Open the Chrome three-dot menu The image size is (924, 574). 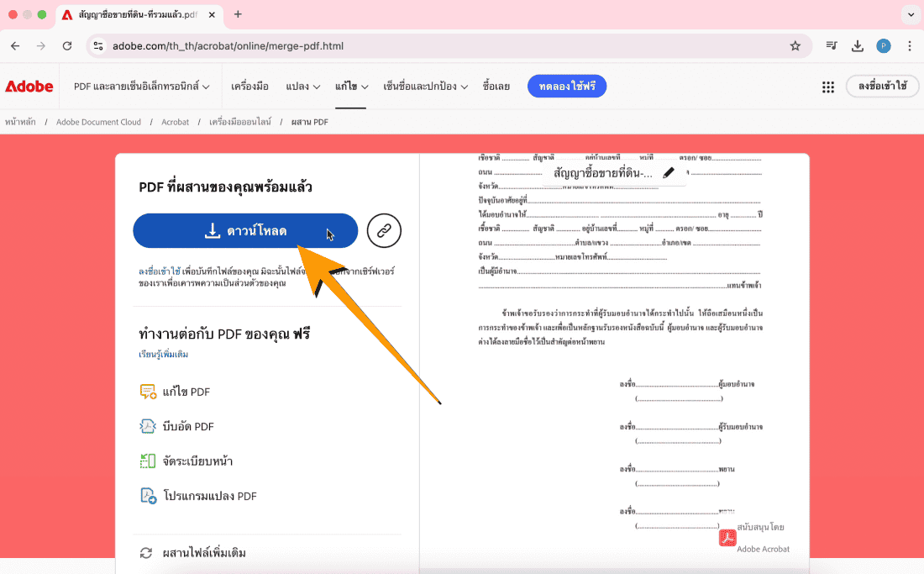(909, 46)
